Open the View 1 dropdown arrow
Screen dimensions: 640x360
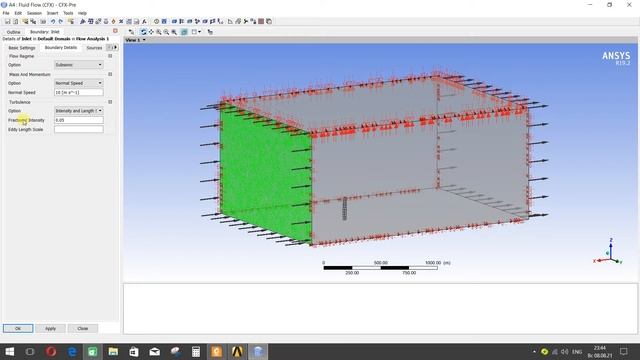tap(144, 40)
